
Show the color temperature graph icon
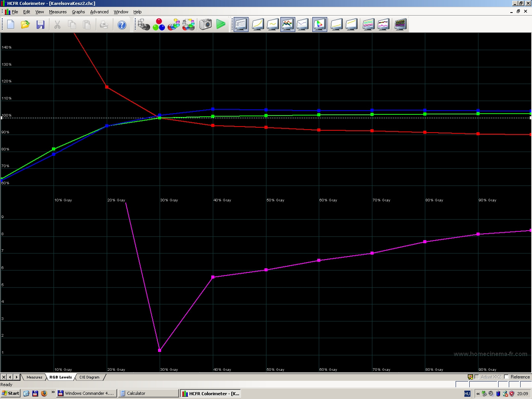pyautogui.click(x=302, y=25)
